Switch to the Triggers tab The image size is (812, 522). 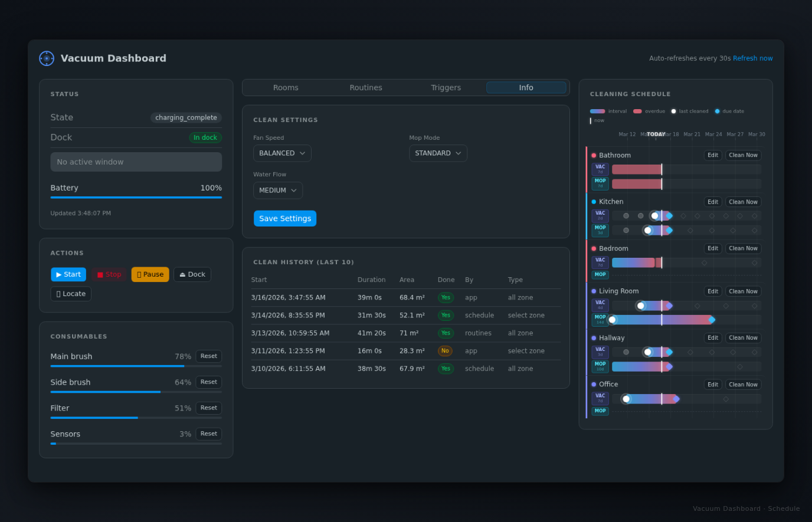(446, 87)
